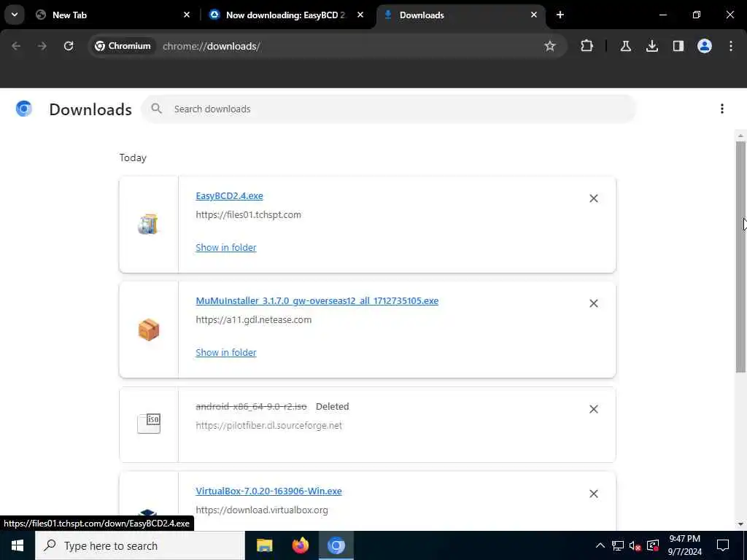Image resolution: width=747 pixels, height=560 pixels.
Task: Show EasyBCD2.4.exe in folder
Action: pyautogui.click(x=226, y=248)
